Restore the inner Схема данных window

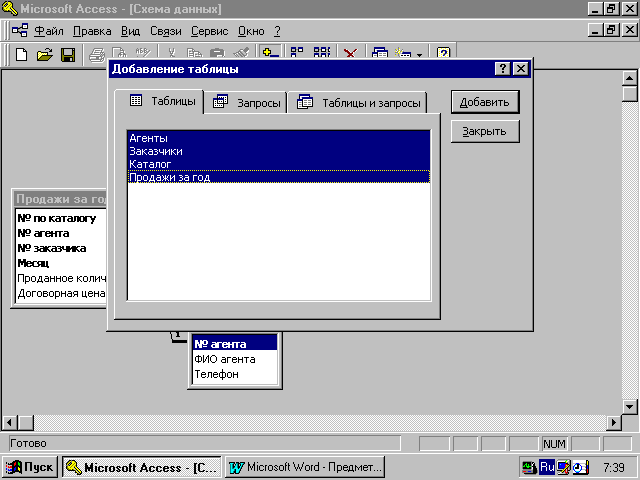pos(611,30)
